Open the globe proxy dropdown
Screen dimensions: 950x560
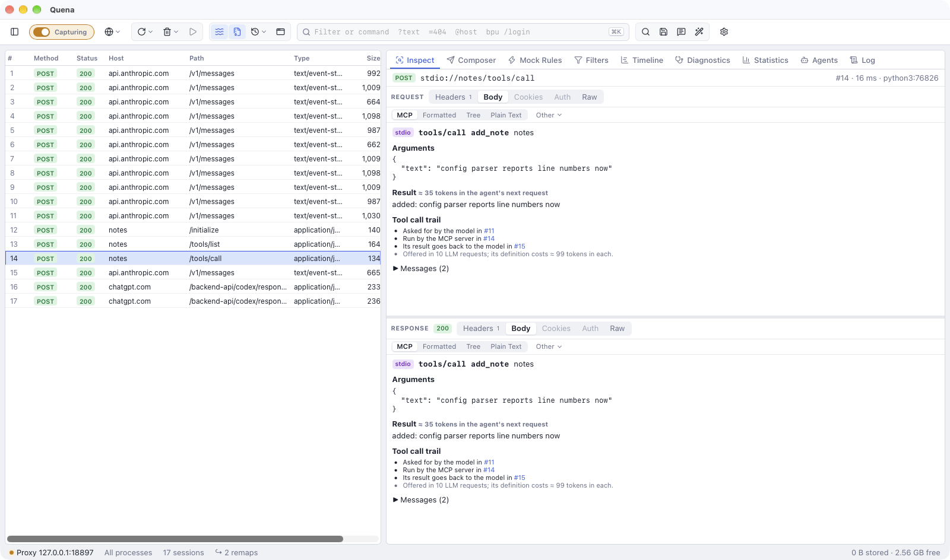112,32
